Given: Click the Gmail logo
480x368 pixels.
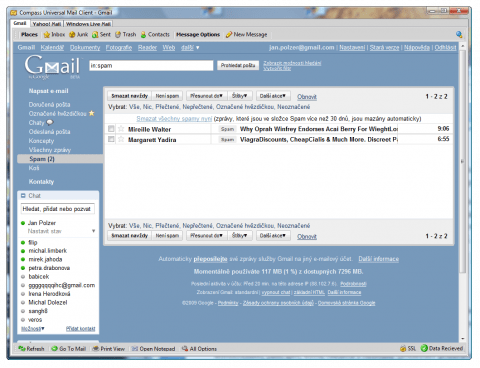Looking at the screenshot, I should pyautogui.click(x=52, y=66).
